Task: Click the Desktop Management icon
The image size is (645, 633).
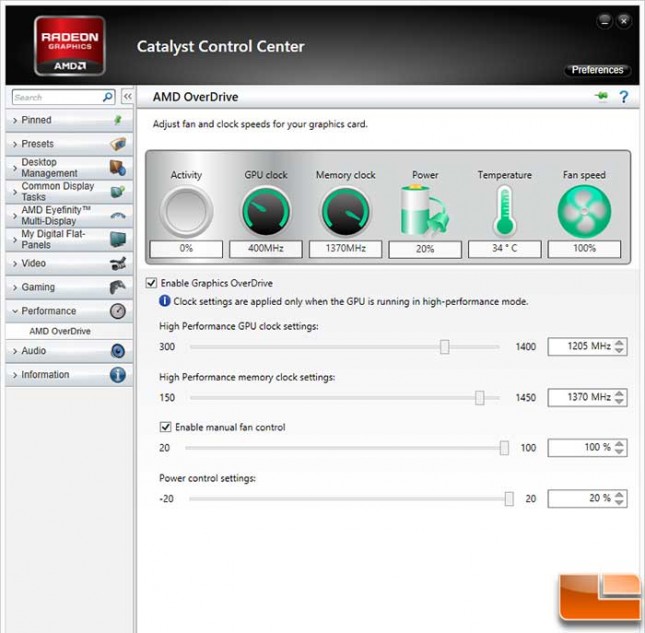Action: click(x=118, y=167)
